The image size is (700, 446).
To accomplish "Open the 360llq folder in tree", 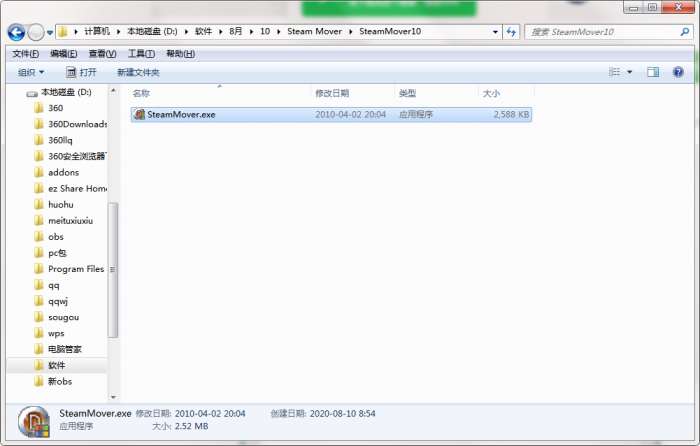I will coord(60,140).
